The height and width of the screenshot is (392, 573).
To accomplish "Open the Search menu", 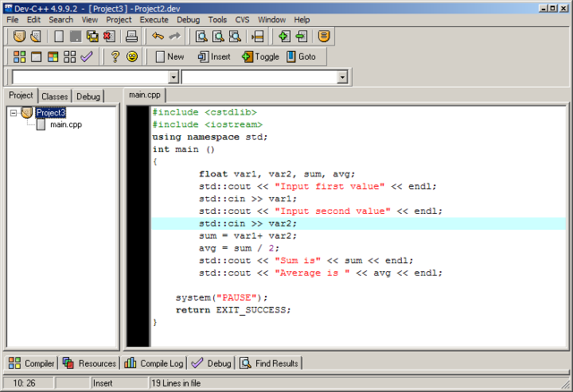I will [61, 20].
